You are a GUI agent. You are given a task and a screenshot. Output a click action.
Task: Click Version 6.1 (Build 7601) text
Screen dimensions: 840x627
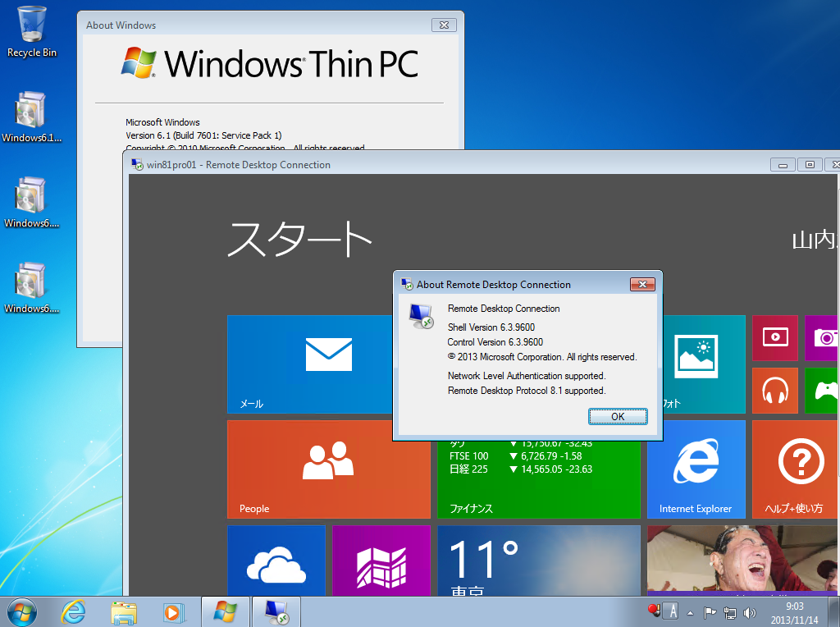[203, 135]
